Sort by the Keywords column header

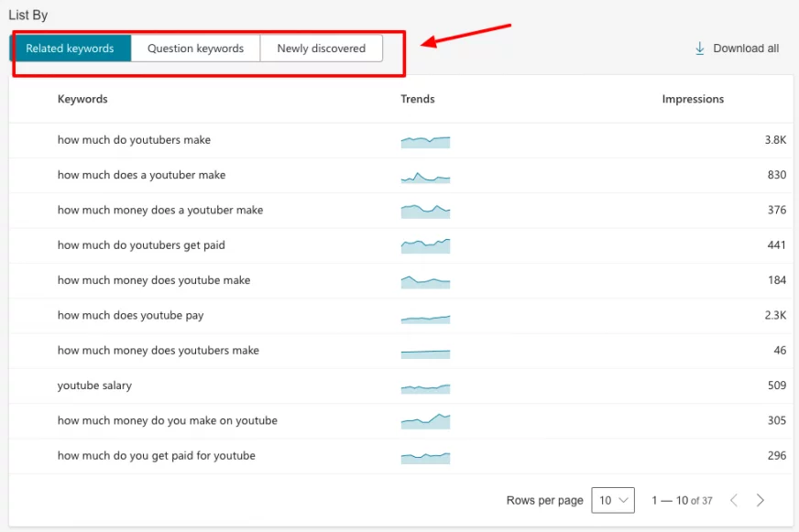click(x=82, y=99)
